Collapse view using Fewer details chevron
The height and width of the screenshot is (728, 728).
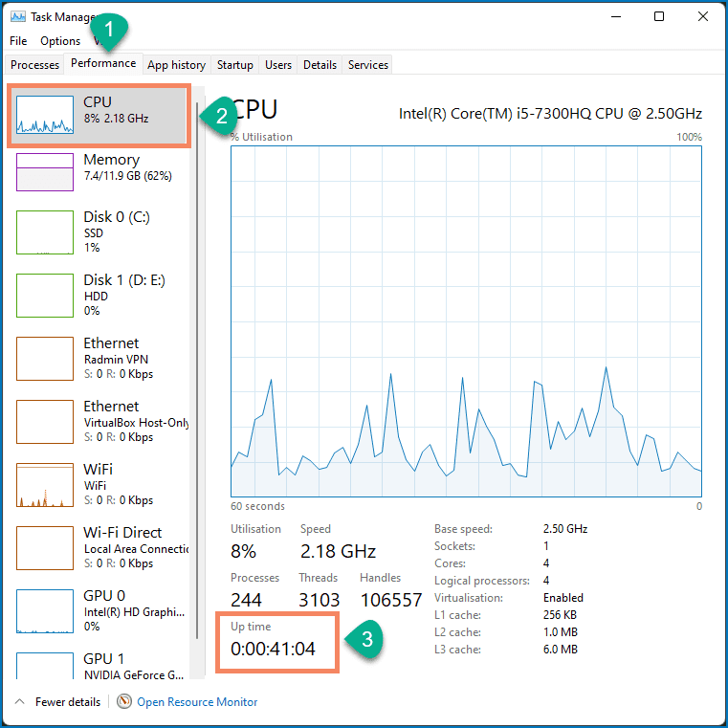(x=19, y=702)
